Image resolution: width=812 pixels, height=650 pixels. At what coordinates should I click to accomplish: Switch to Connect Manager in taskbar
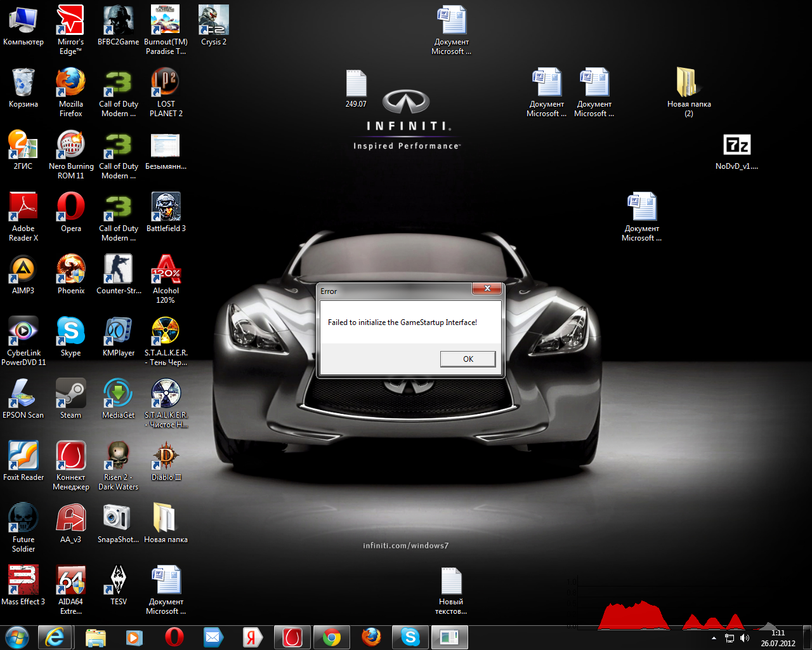(292, 637)
